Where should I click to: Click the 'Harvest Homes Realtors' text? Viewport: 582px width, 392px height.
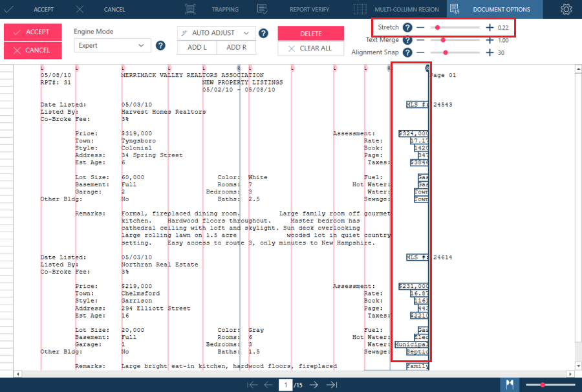point(164,112)
